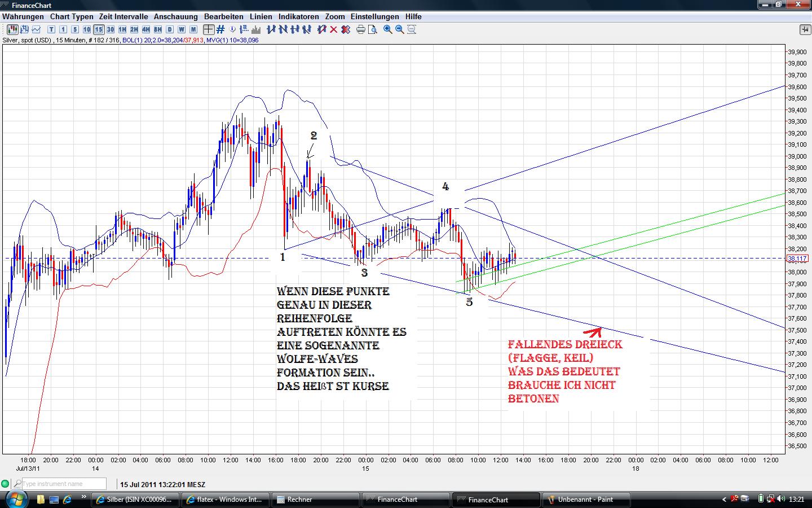812x508 pixels.
Task: Click the search magnifier icon by instrument field
Action: pos(17,484)
